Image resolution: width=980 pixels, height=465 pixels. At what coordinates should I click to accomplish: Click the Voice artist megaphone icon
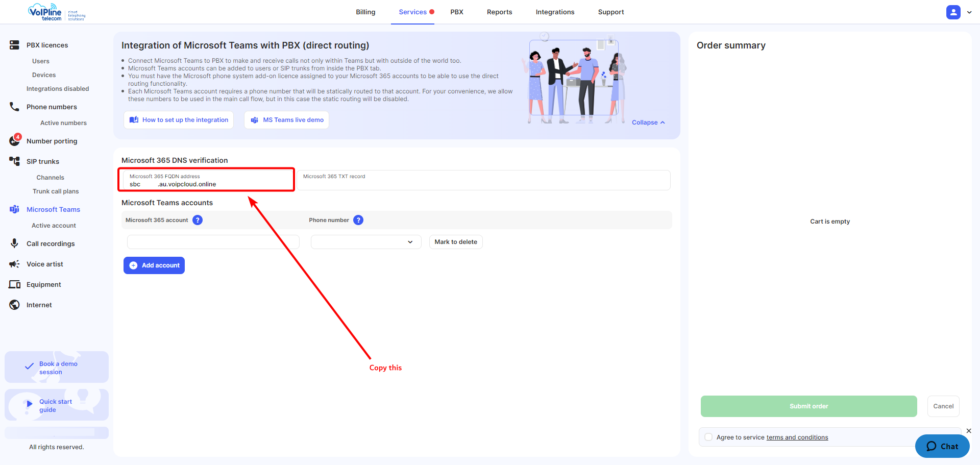coord(14,264)
